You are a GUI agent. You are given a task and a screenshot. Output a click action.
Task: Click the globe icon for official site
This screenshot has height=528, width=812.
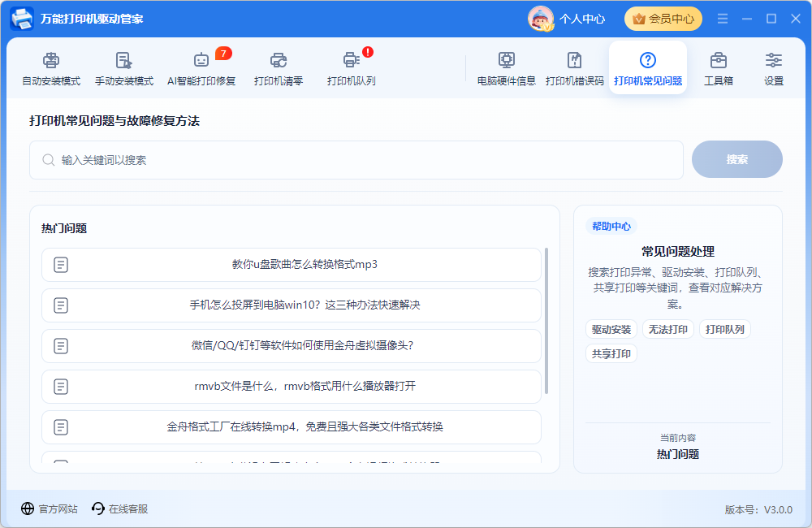pos(28,509)
